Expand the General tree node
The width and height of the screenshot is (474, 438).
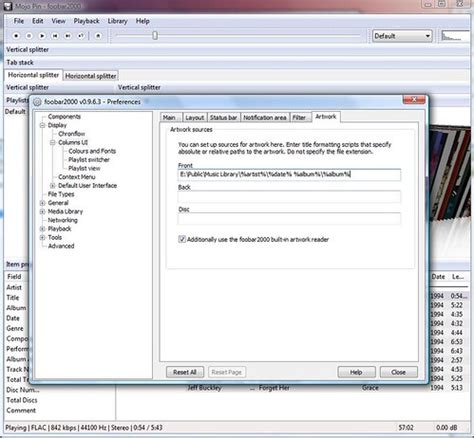coord(42,203)
